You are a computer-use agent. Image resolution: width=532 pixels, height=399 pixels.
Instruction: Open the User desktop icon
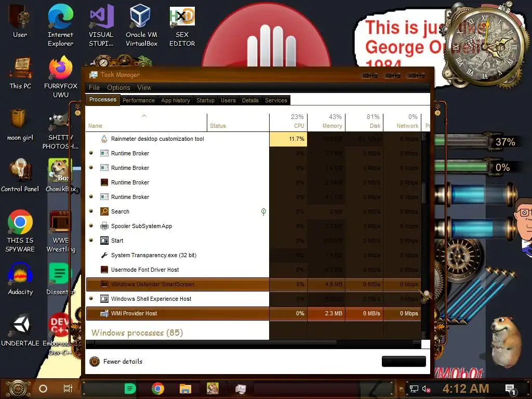(20, 21)
